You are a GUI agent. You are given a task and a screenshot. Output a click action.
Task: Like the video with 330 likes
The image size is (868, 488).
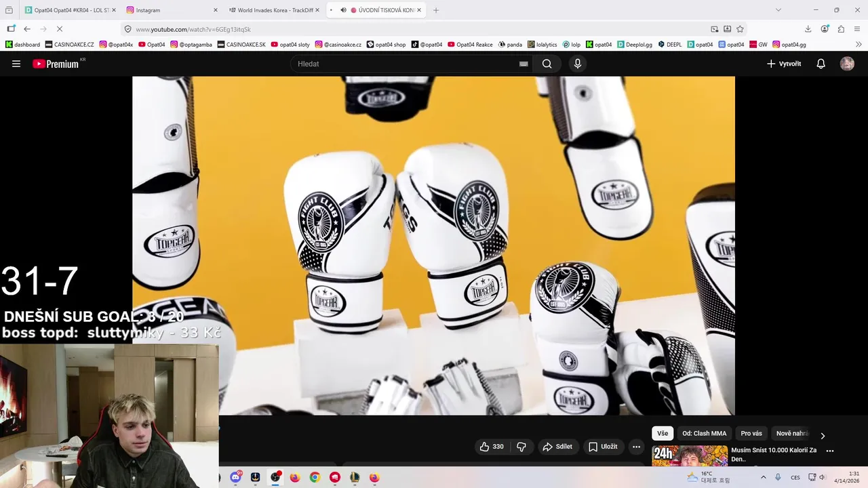point(492,447)
